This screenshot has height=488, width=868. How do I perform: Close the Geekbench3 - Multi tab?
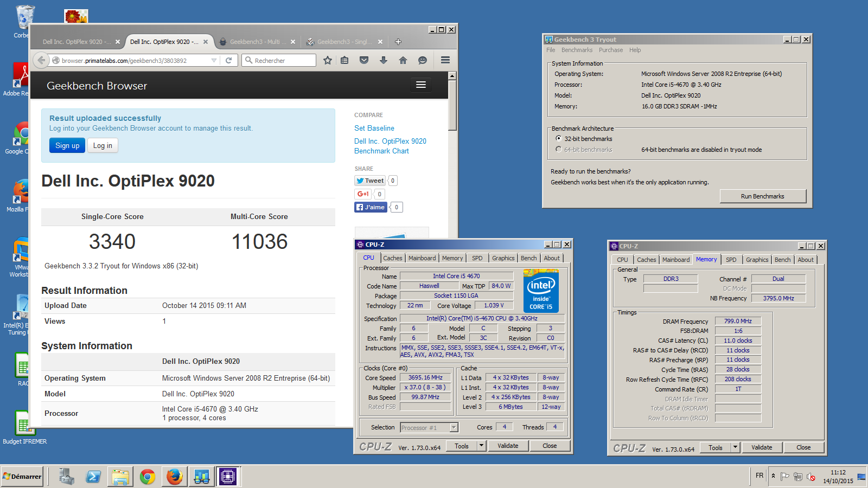point(293,42)
